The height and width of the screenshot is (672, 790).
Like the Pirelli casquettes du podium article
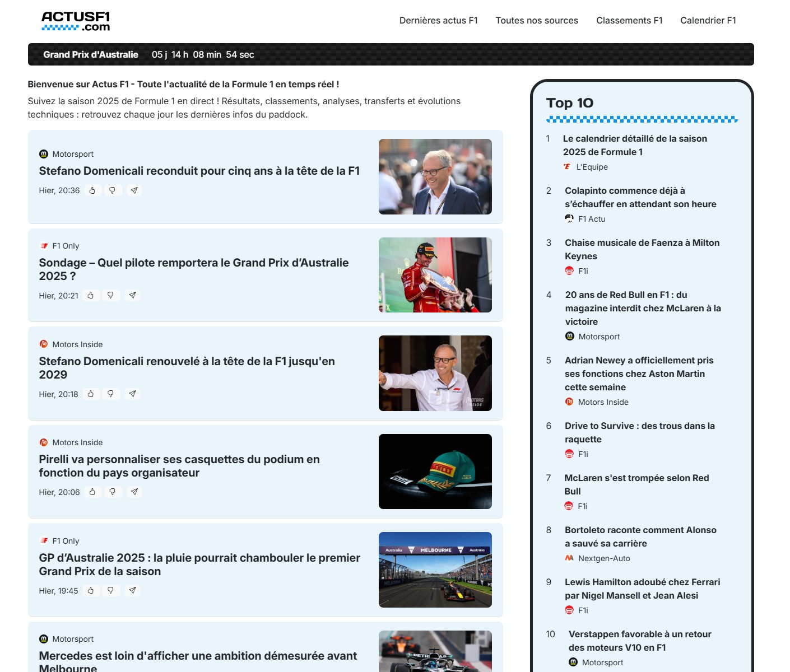(x=92, y=492)
